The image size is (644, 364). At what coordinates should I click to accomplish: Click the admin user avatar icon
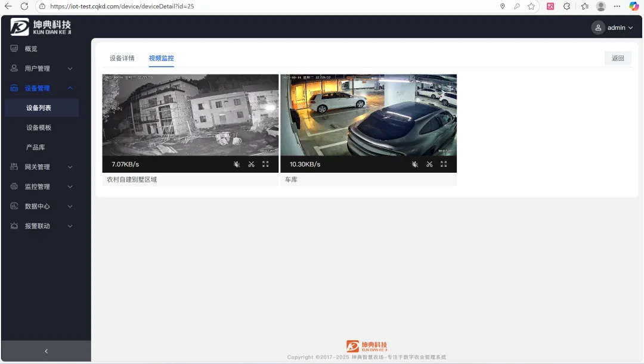point(598,27)
